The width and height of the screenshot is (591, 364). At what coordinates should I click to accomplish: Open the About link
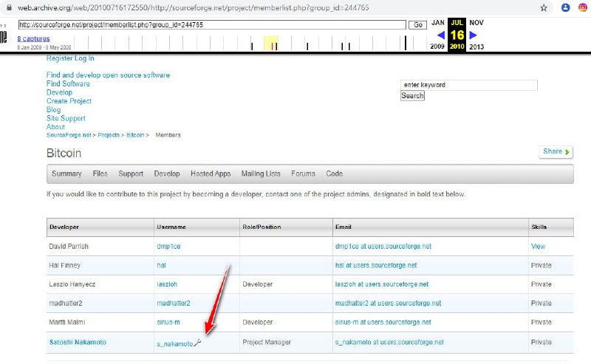[x=56, y=127]
